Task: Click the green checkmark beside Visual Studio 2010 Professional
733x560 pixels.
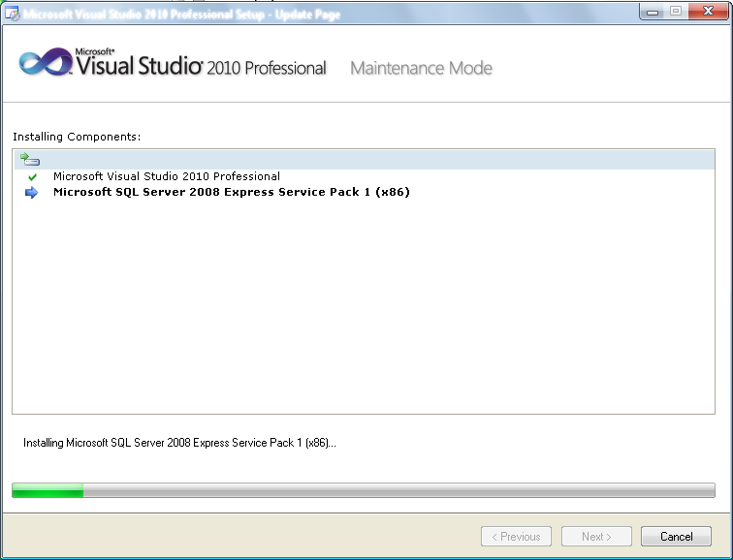Action: point(32,177)
